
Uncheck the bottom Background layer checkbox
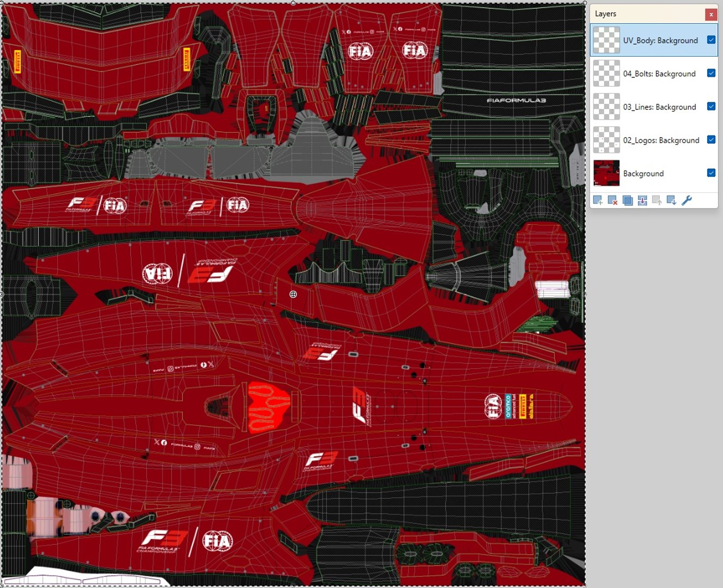click(711, 173)
